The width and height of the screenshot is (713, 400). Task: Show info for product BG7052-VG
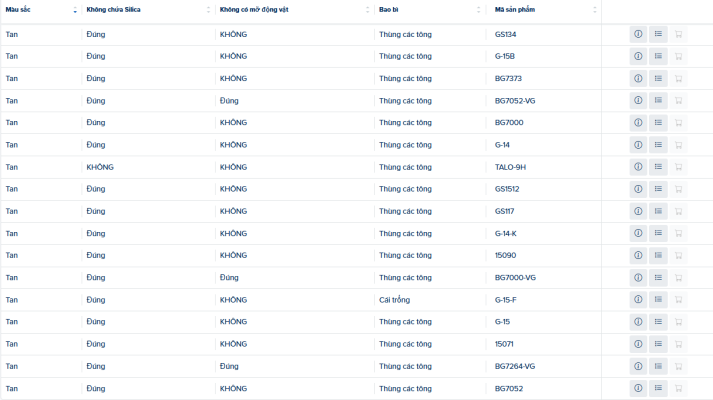[x=638, y=100]
